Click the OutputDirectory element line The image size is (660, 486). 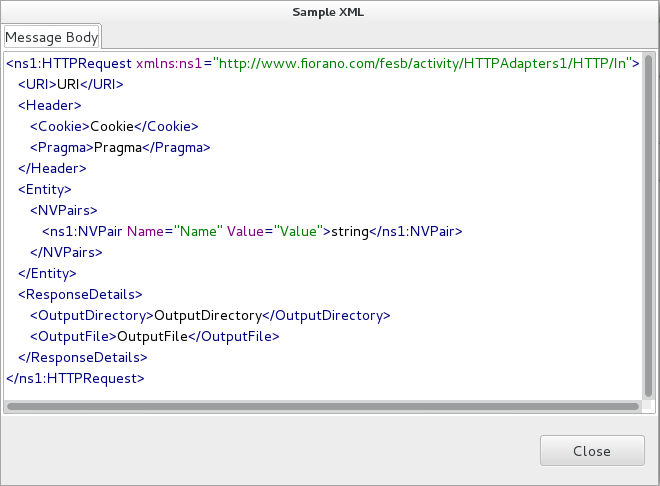click(209, 315)
